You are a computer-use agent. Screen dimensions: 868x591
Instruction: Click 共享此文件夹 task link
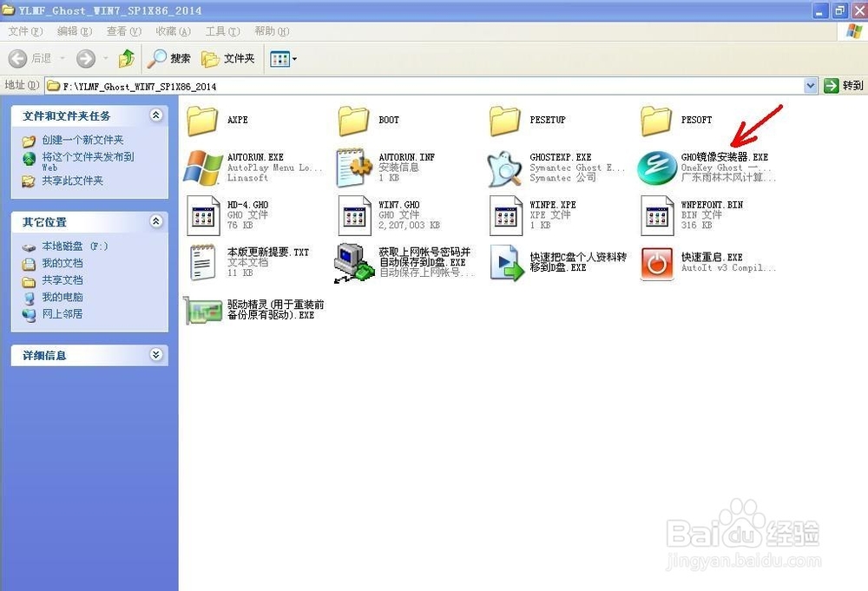[x=73, y=181]
